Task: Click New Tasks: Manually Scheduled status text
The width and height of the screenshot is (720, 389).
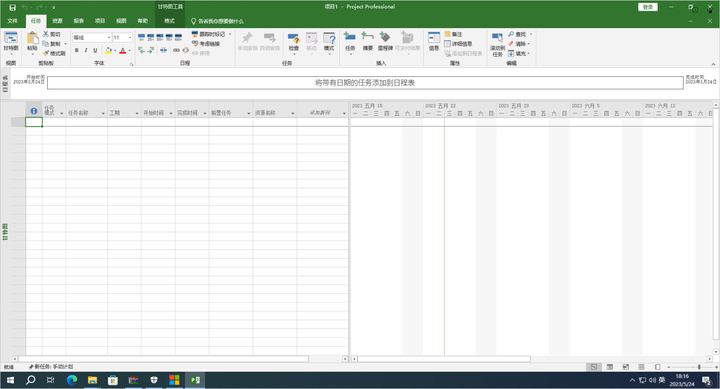Action: 51,366
